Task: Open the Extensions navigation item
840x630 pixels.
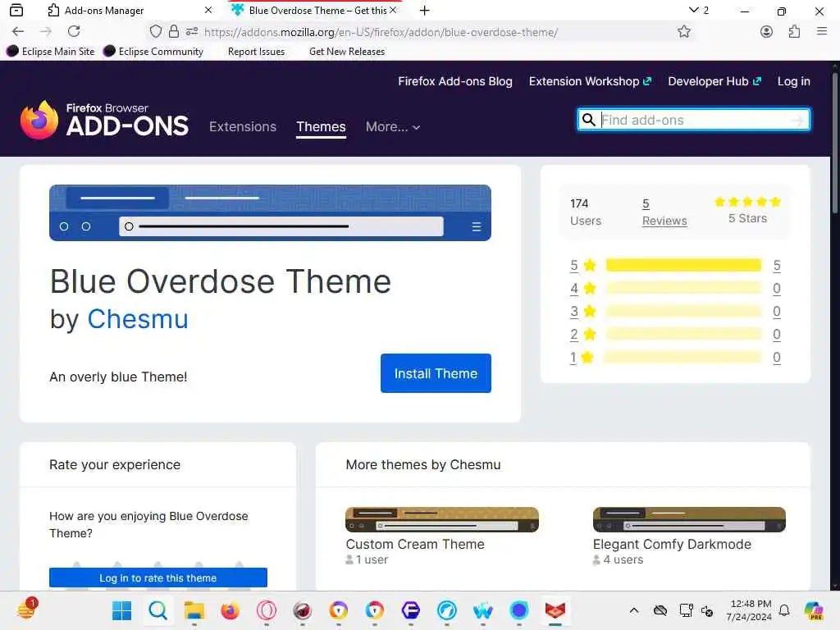Action: coord(243,127)
